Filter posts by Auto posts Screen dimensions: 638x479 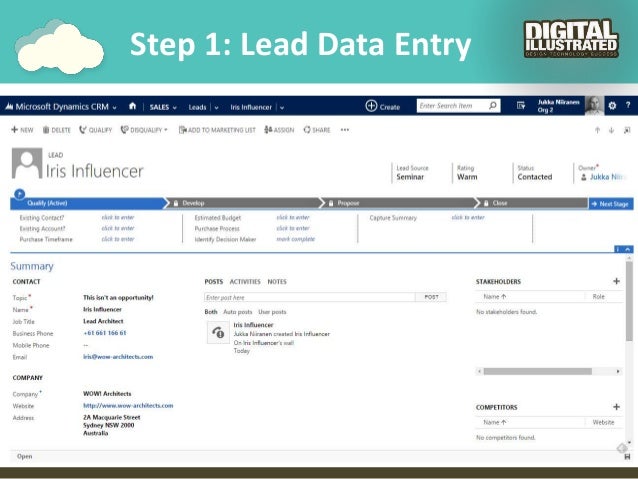pos(238,312)
